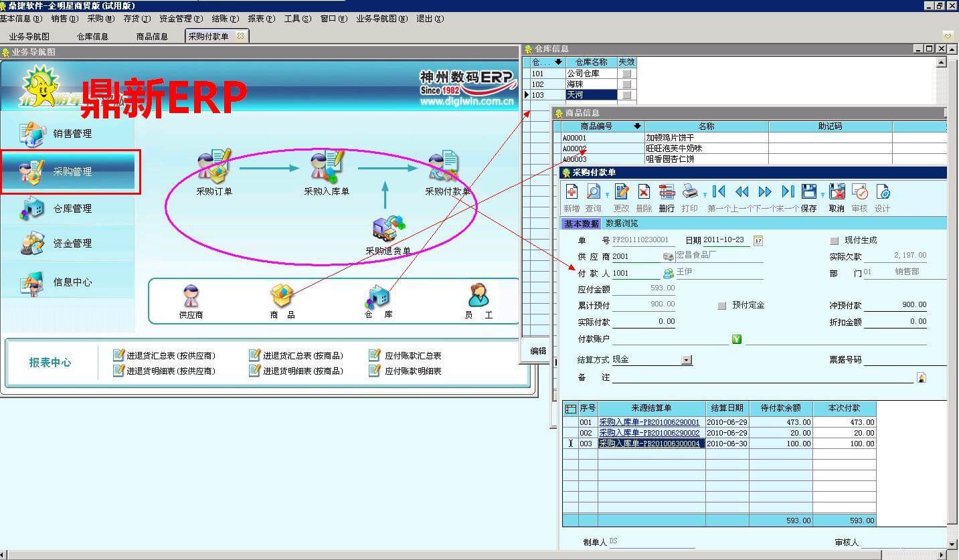Click the 设计 (design) toolbar icon
The width and height of the screenshot is (959, 560).
click(x=883, y=192)
